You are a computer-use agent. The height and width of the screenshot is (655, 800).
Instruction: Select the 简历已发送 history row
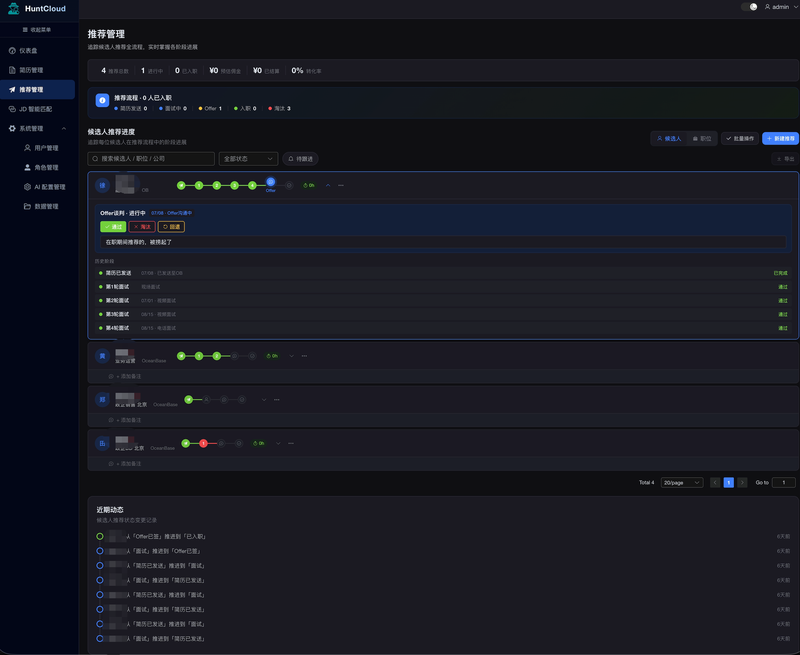443,273
